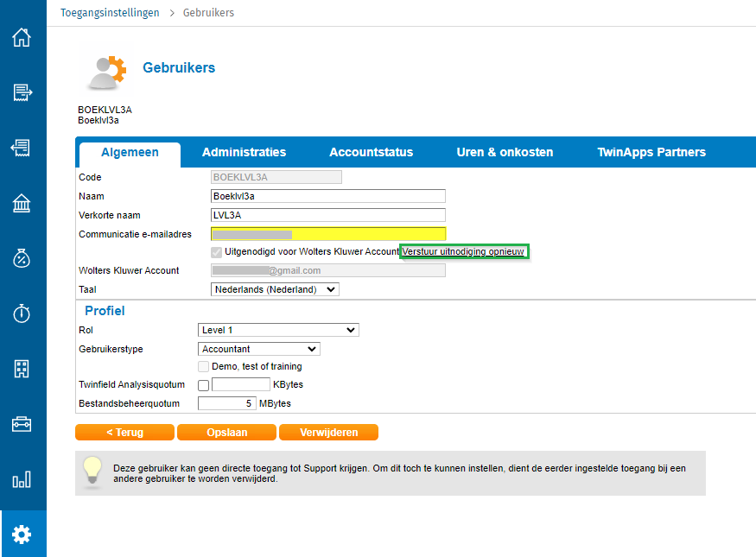Toggle the Twinfield Analysisquotum checkbox
The image size is (756, 557).
click(x=204, y=385)
